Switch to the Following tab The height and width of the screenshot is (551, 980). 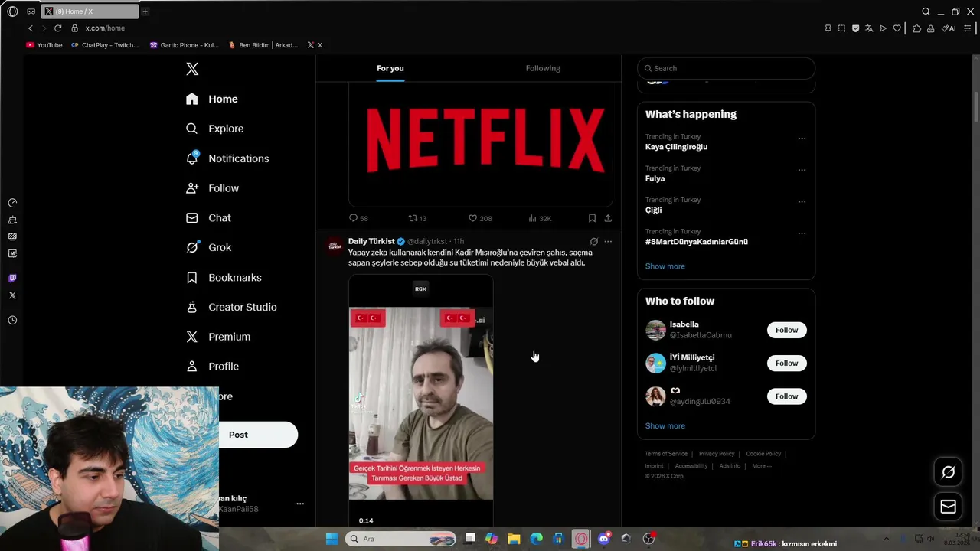[543, 68]
